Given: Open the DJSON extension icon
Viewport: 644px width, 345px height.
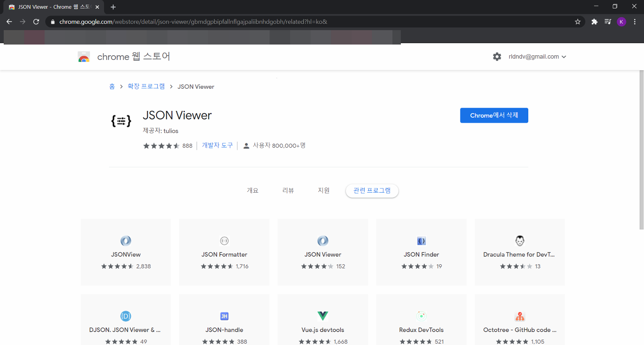Looking at the screenshot, I should [126, 316].
